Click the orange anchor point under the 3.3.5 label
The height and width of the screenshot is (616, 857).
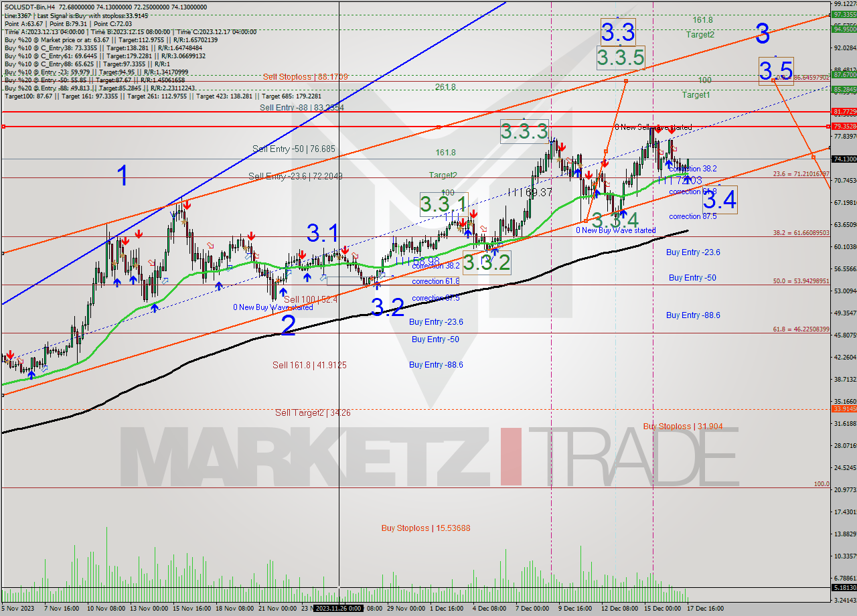625,80
